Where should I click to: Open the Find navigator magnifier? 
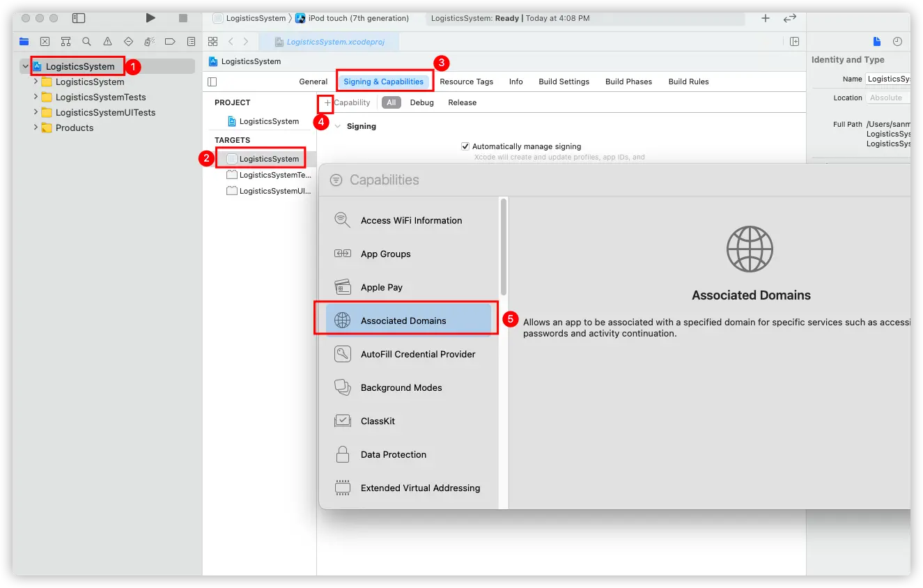click(x=86, y=42)
